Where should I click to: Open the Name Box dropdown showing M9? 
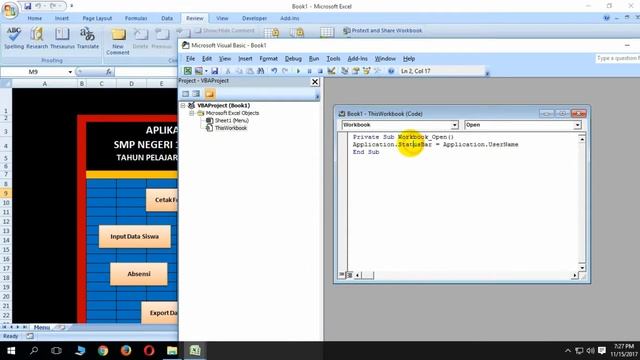[x=70, y=72]
